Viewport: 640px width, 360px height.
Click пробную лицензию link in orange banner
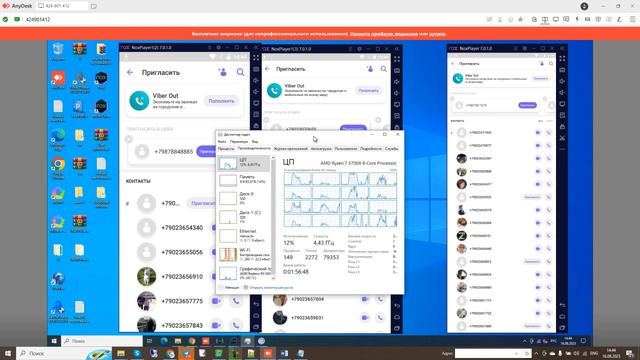[384, 34]
